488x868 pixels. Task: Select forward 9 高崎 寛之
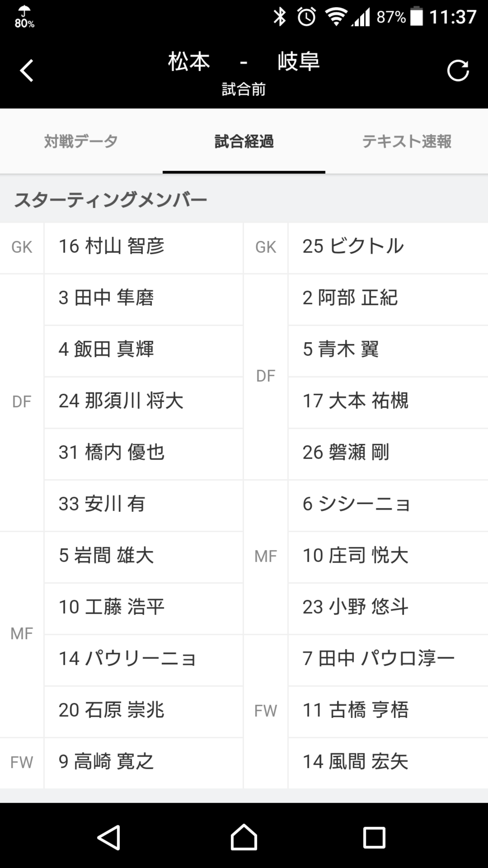pos(106,762)
